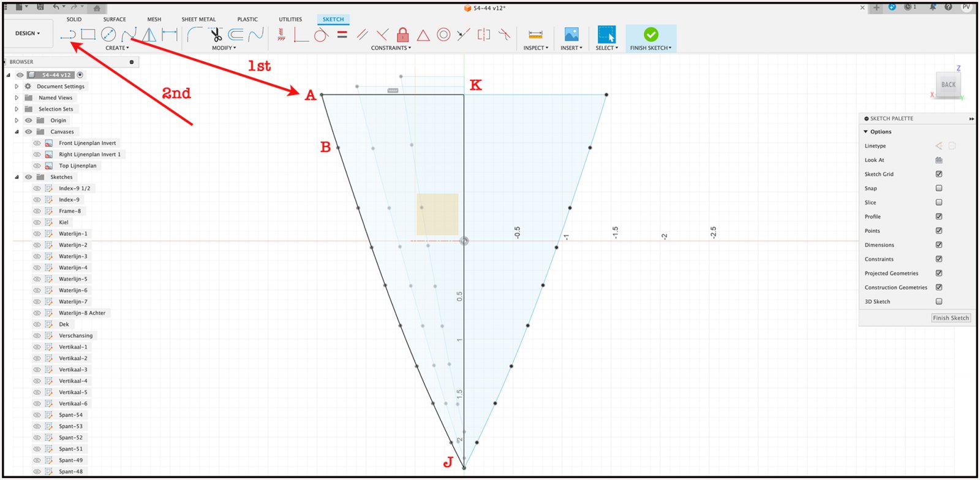Click the green Finish Sketch checkmark
The image size is (980, 480).
click(x=651, y=34)
